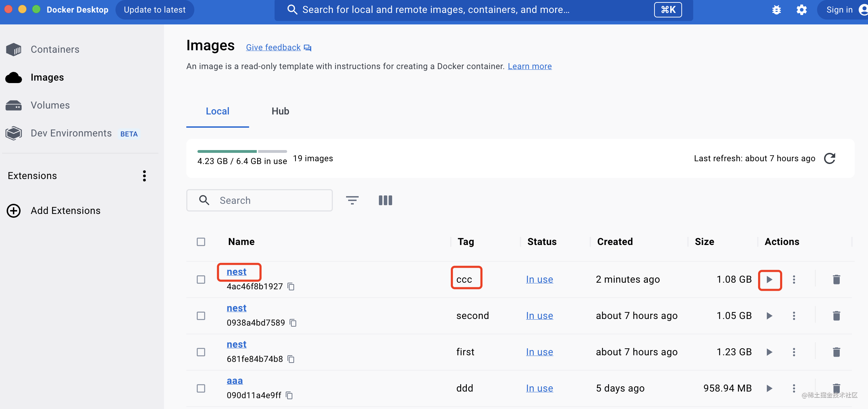Open the troubleshoot bug icon
The image size is (868, 409).
coord(776,10)
